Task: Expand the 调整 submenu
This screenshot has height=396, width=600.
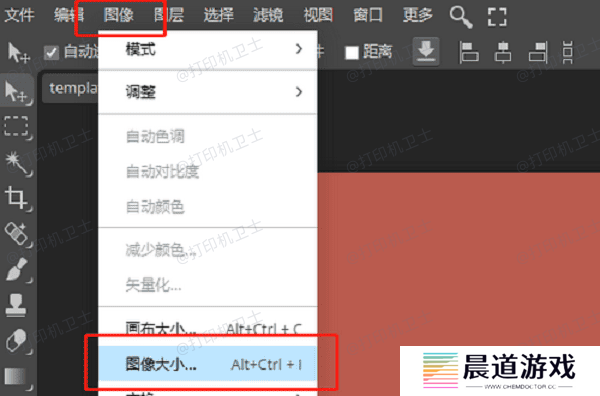Action: (208, 92)
